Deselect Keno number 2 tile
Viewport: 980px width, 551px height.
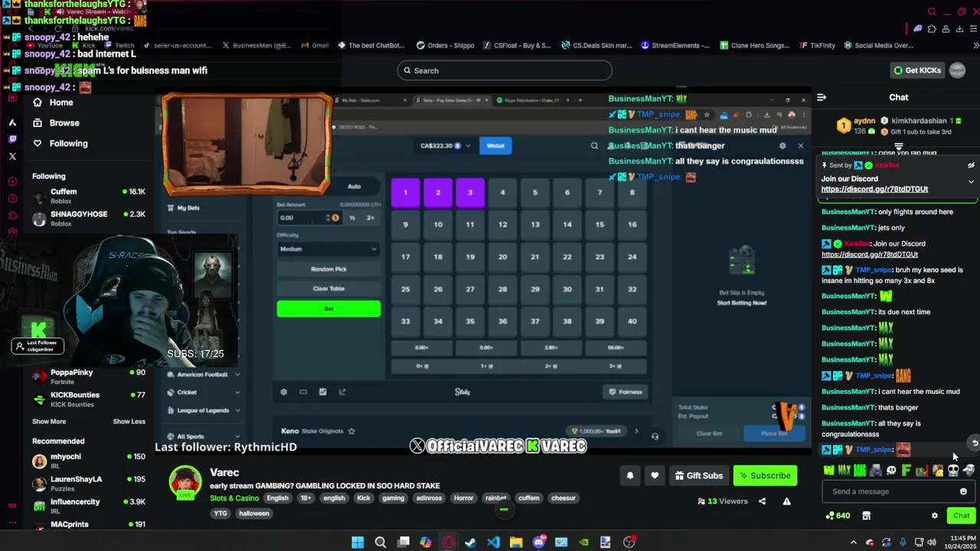pyautogui.click(x=438, y=193)
